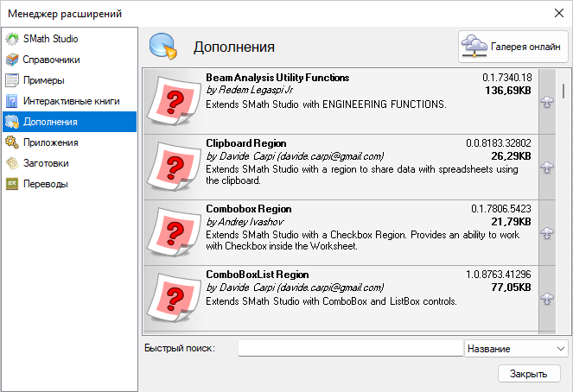
Task: Click version number 0.1.7806.5423
Action: tap(501, 209)
